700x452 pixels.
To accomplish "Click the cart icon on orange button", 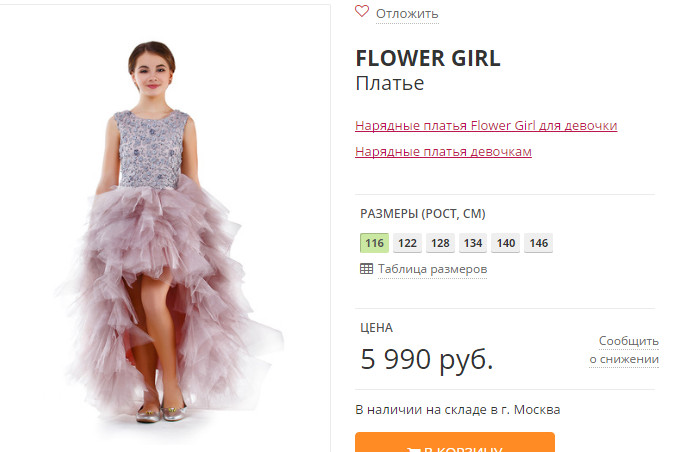I will point(412,449).
